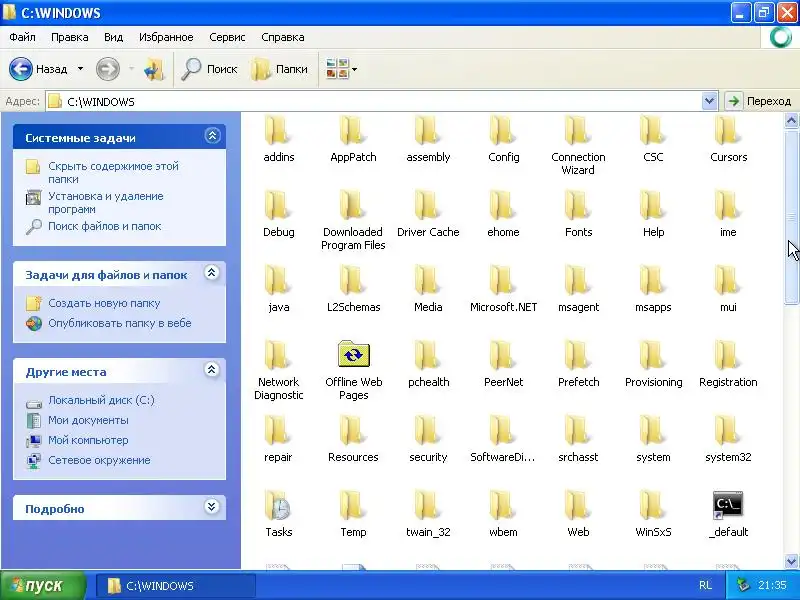Image resolution: width=800 pixels, height=600 pixels.
Task: Select the Registration folder icon
Action: tap(728, 355)
